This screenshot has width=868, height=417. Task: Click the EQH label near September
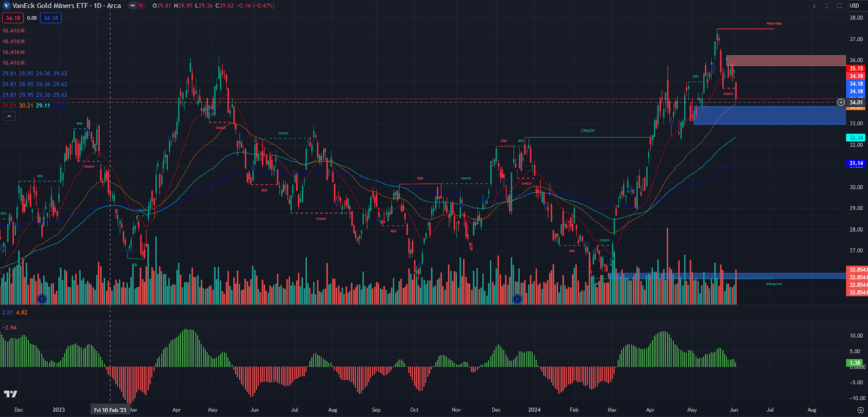(x=420, y=178)
